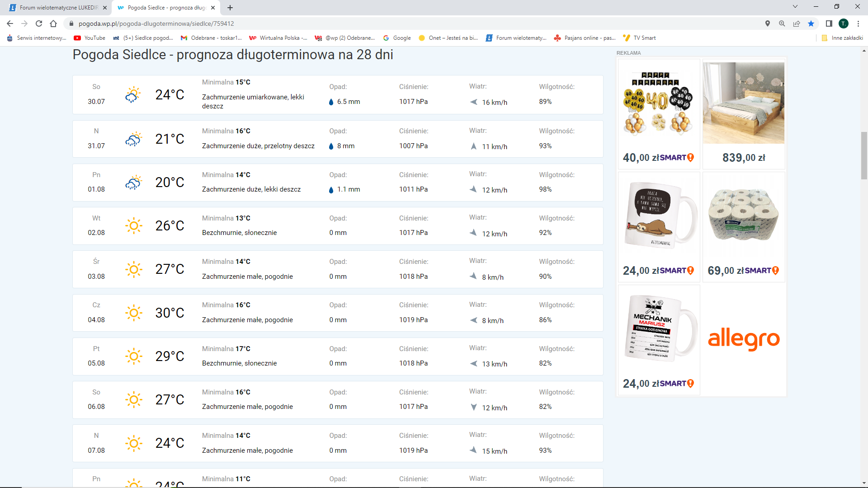Image resolution: width=868 pixels, height=488 pixels.
Task: Open the Inne zakładki bookmarks folder
Action: pos(843,38)
